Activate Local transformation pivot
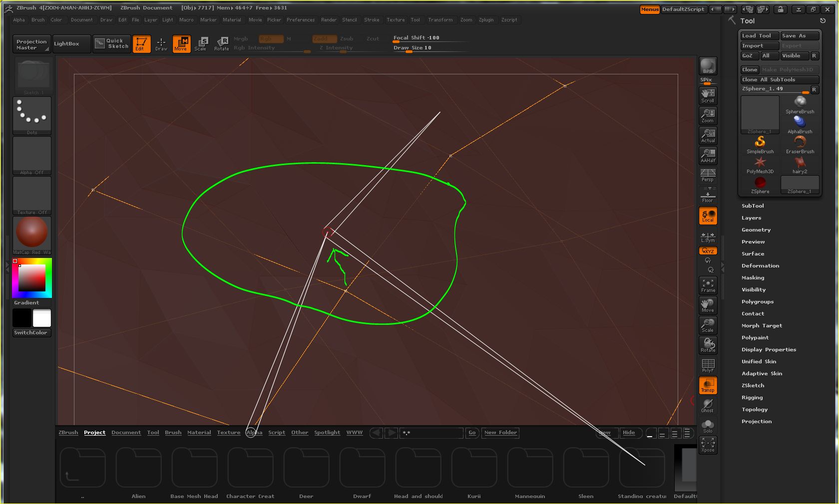 [x=707, y=215]
